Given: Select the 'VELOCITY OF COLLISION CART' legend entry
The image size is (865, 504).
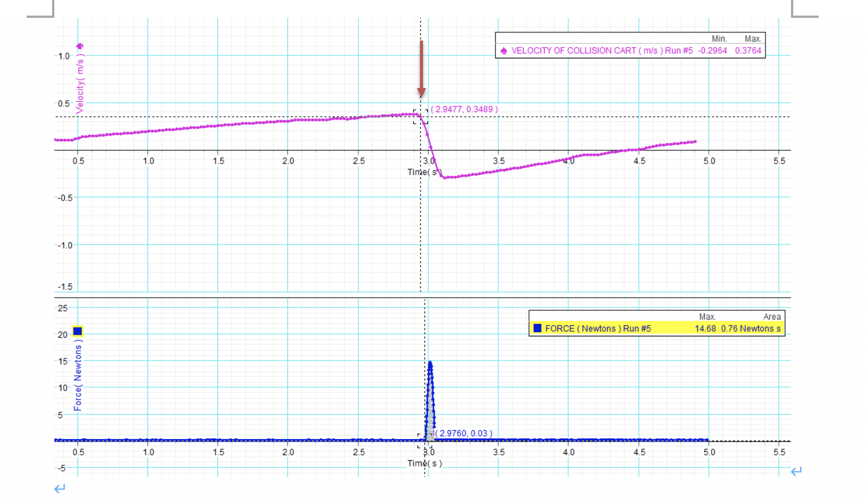Looking at the screenshot, I should [602, 51].
